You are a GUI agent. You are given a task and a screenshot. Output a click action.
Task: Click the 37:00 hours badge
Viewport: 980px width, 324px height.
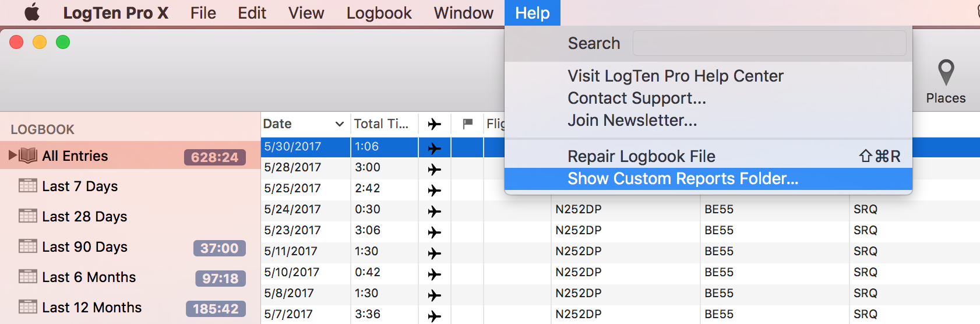pos(220,248)
